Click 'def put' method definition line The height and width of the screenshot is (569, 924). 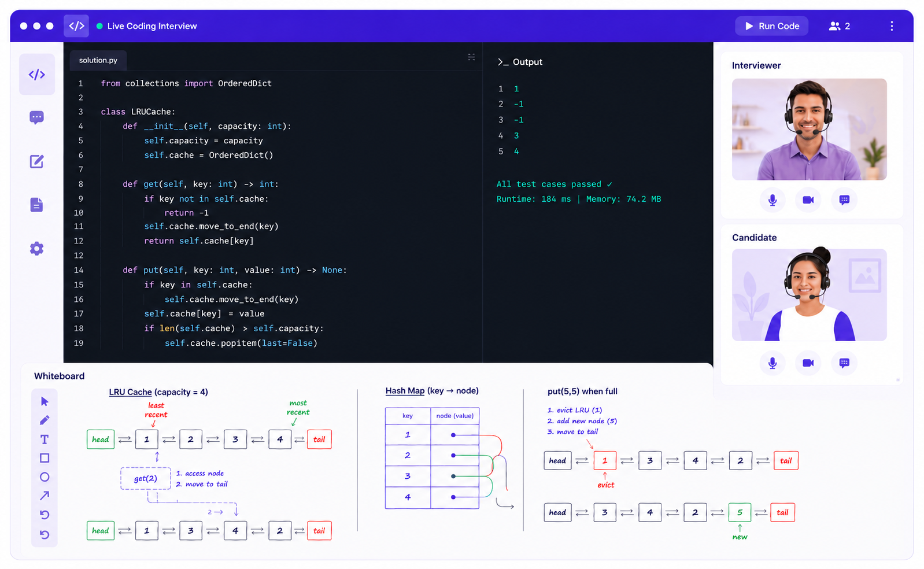[x=235, y=270]
